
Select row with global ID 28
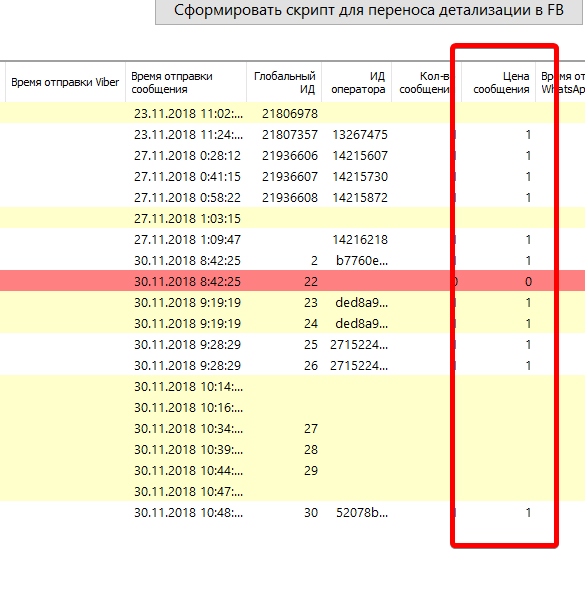pyautogui.click(x=292, y=449)
